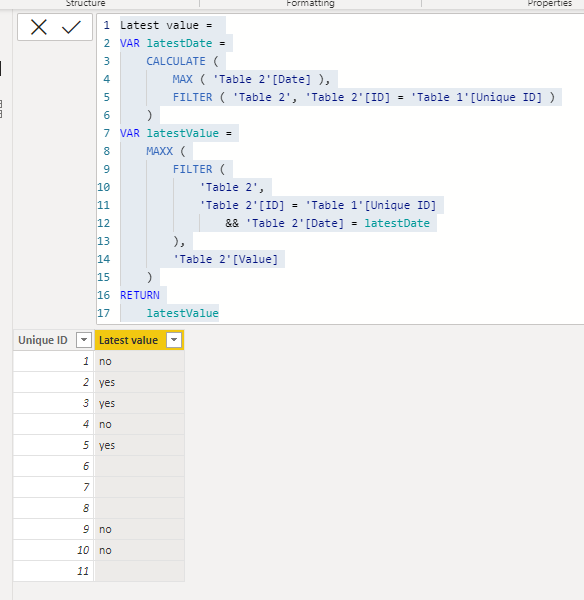Click 'Table 2'[Value] on line 14
The height and width of the screenshot is (600, 584).
pyautogui.click(x=225, y=259)
